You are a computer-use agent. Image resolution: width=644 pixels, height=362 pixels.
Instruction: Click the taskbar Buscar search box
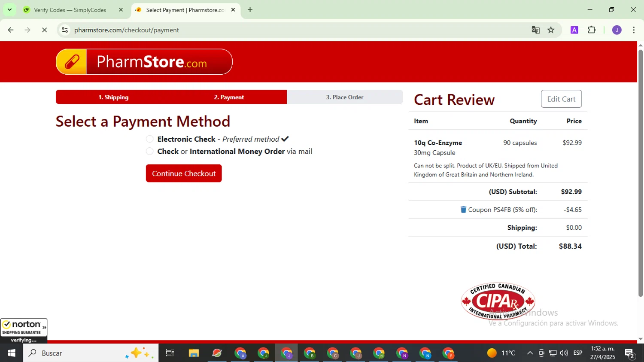91,353
